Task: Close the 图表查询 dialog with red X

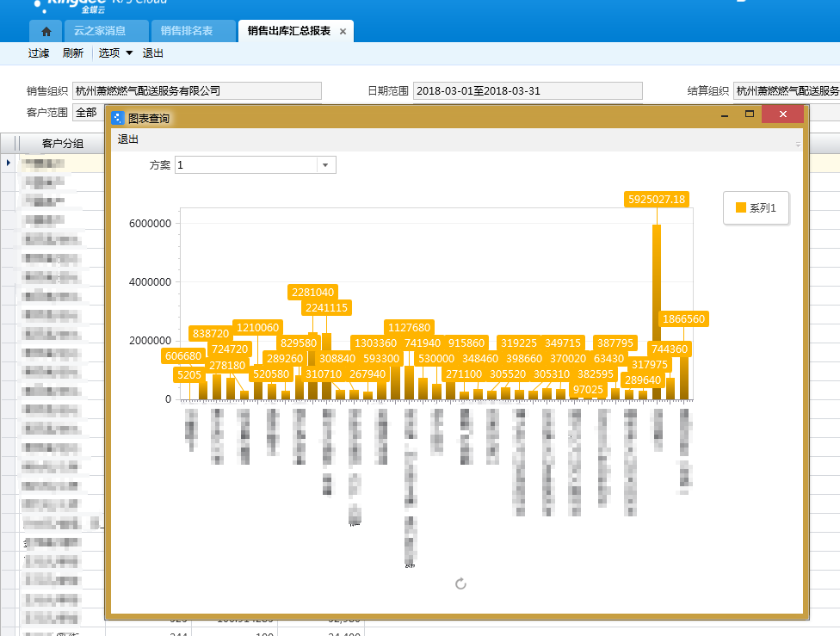Action: tap(782, 114)
